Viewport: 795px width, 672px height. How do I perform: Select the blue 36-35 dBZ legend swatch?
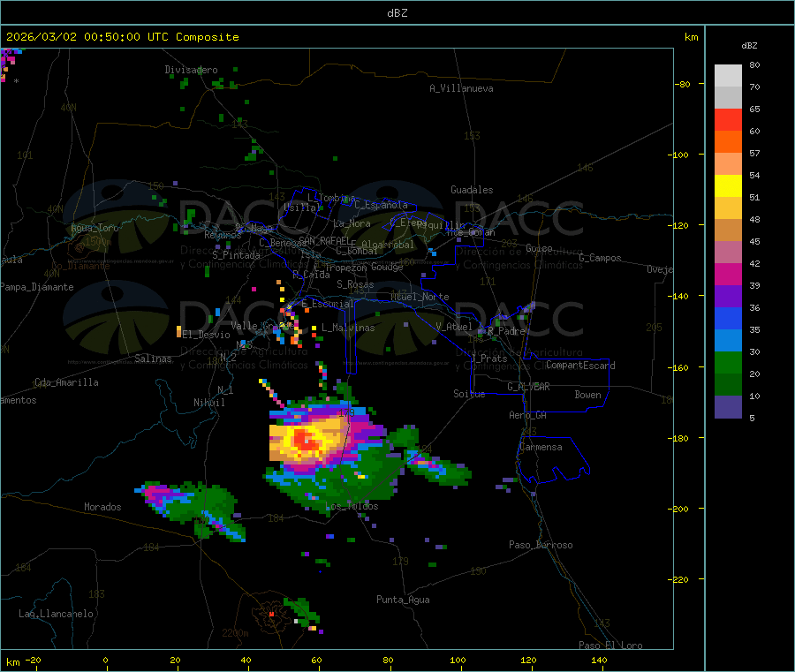(x=728, y=319)
